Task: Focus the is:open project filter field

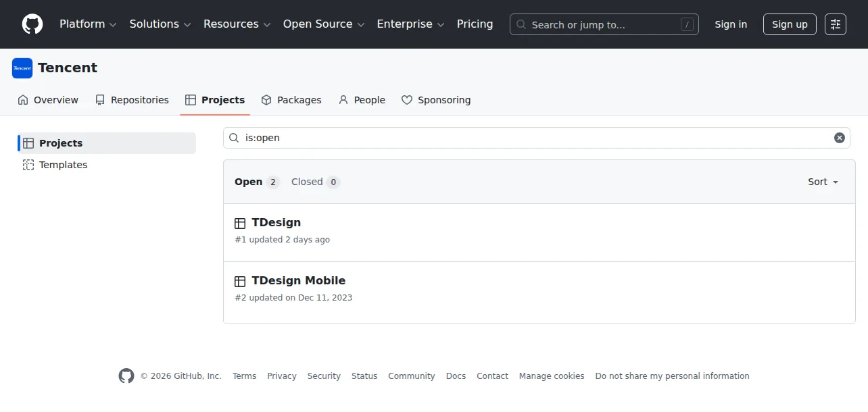Action: (537, 138)
